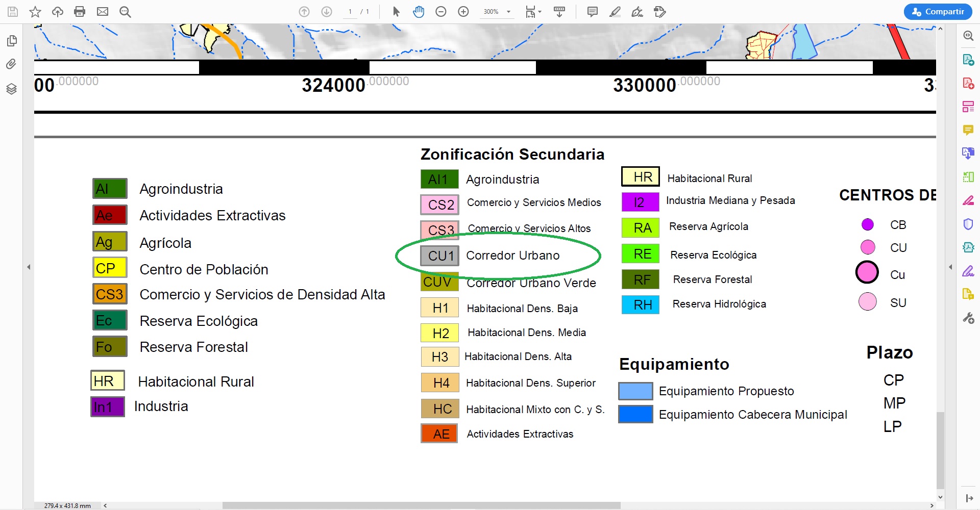Open the Protect shield tool
Image resolution: width=980 pixels, height=510 pixels.
tap(968, 224)
